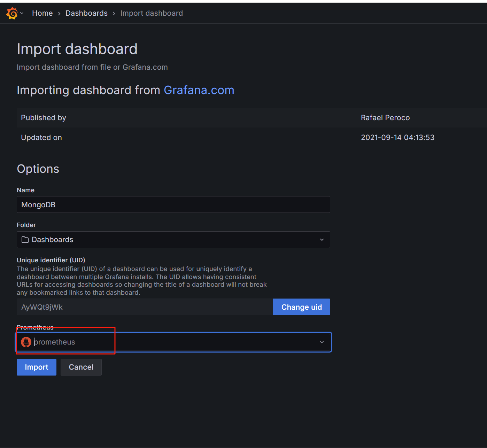
Task: Click the Import dashboard page title
Action: 77,49
